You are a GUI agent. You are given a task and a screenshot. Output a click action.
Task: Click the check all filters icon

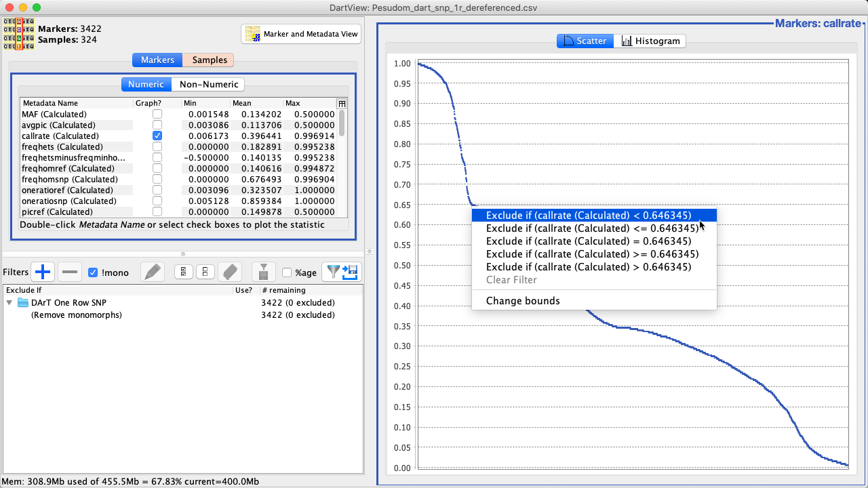tap(184, 272)
